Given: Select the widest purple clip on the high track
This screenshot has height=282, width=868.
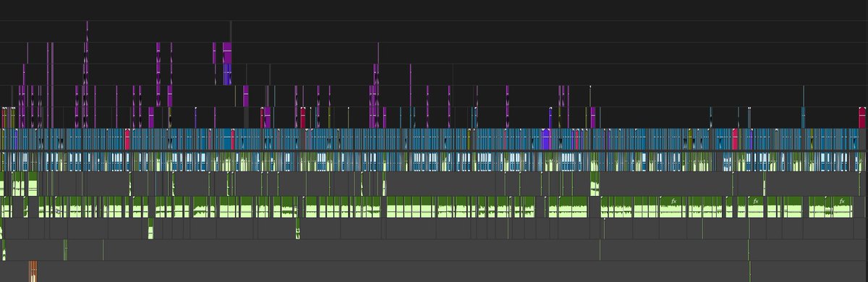Looking at the screenshot, I should [227, 53].
